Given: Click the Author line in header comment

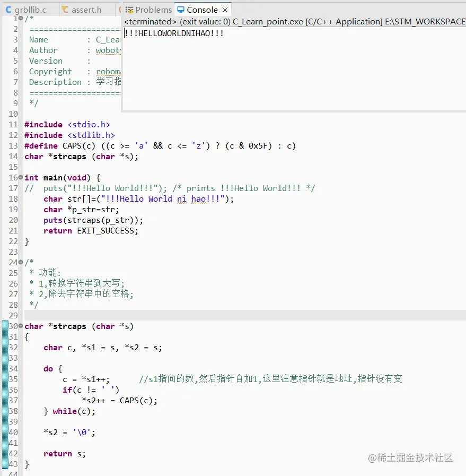Looking at the screenshot, I should [75, 50].
